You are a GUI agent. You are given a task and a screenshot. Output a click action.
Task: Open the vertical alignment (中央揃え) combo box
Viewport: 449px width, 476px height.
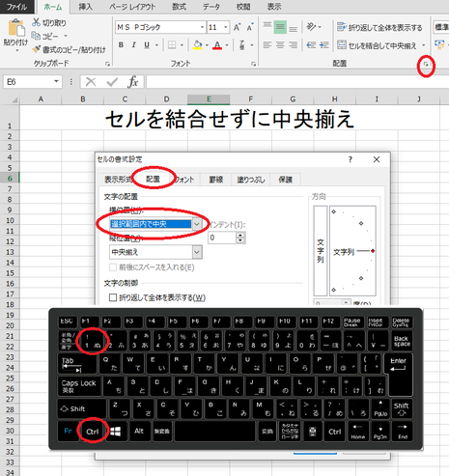(x=155, y=252)
